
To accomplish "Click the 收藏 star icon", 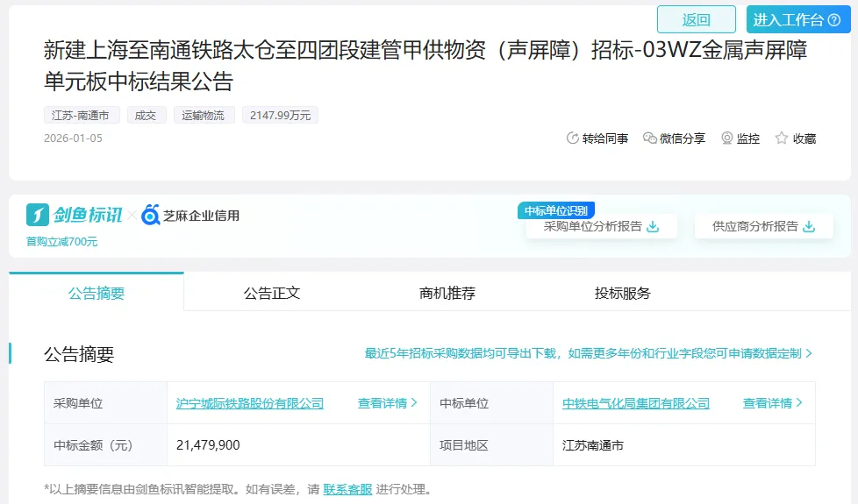I will (782, 138).
